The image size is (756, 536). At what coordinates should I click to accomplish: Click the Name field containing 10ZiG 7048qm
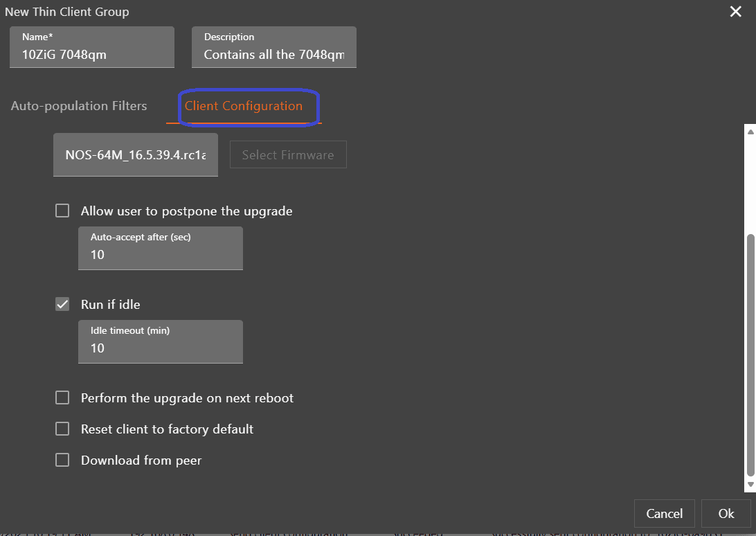(92, 55)
